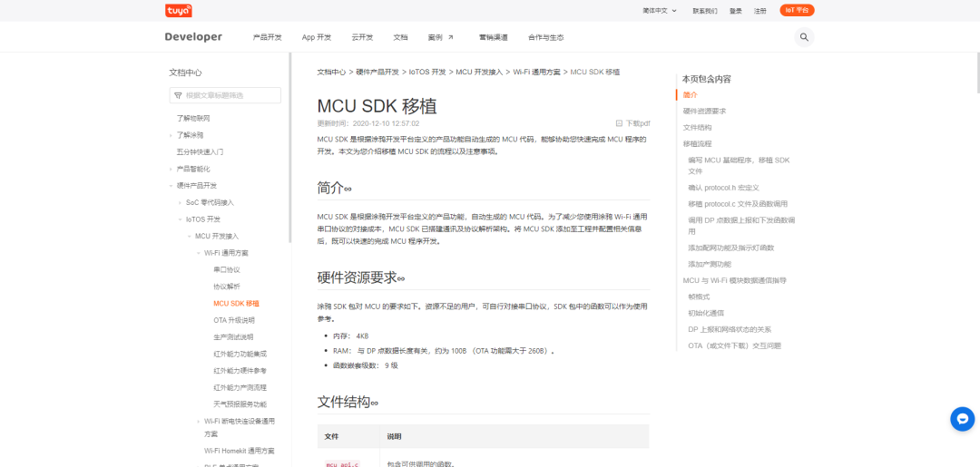Open 五分钟快速入门 in sidebar
The width and height of the screenshot is (980, 467).
coord(200,151)
